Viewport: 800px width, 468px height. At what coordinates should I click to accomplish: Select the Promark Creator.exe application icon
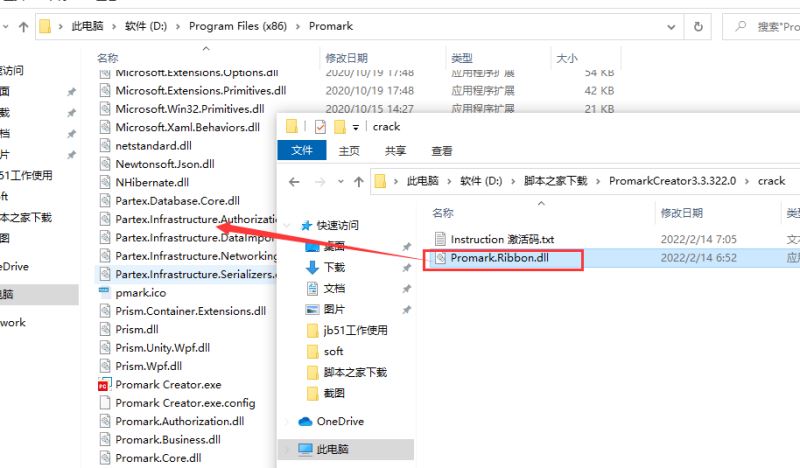tap(105, 385)
